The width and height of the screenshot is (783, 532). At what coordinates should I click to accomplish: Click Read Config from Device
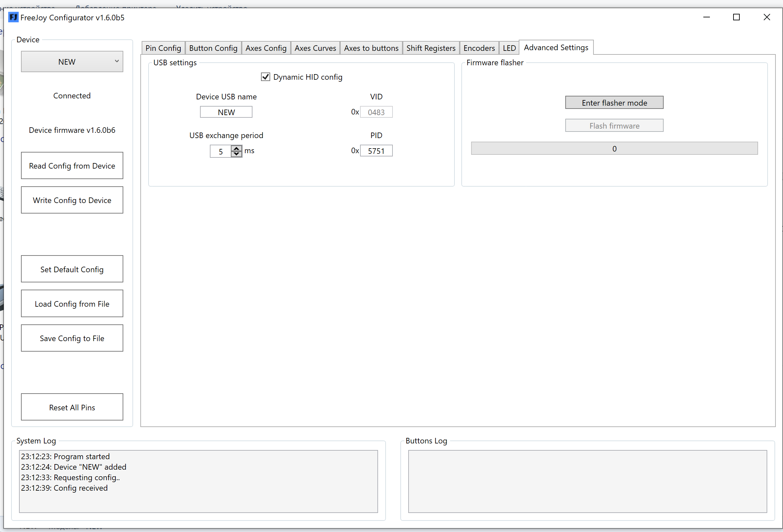click(72, 166)
